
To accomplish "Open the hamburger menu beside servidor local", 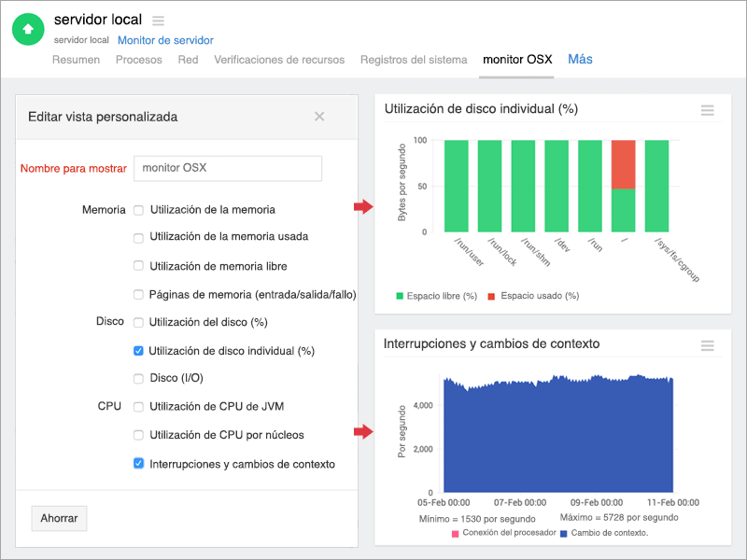I will click(x=158, y=21).
